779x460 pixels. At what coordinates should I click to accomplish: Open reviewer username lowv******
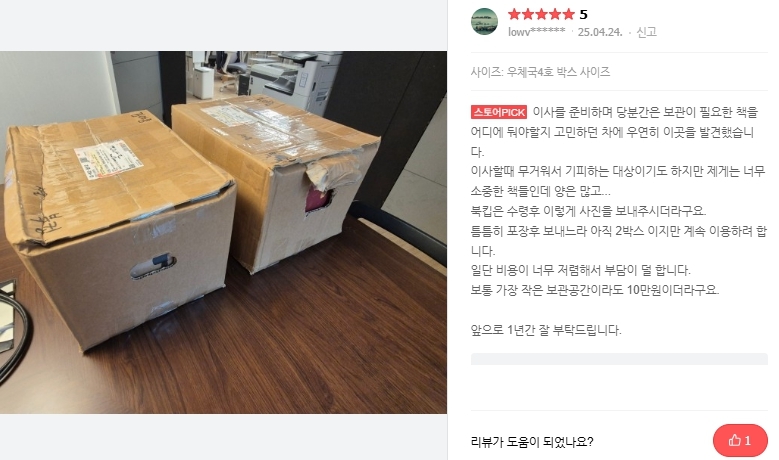(536, 32)
